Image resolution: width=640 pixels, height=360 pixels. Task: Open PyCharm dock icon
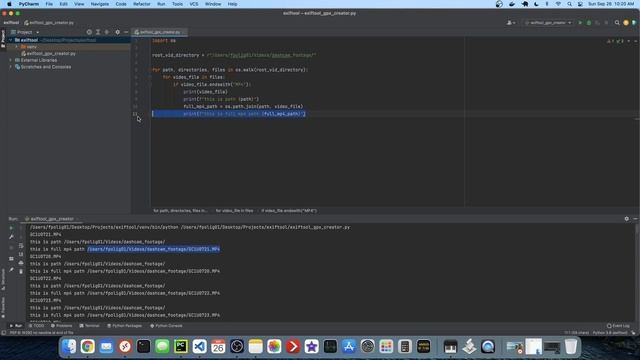pyautogui.click(x=181, y=347)
